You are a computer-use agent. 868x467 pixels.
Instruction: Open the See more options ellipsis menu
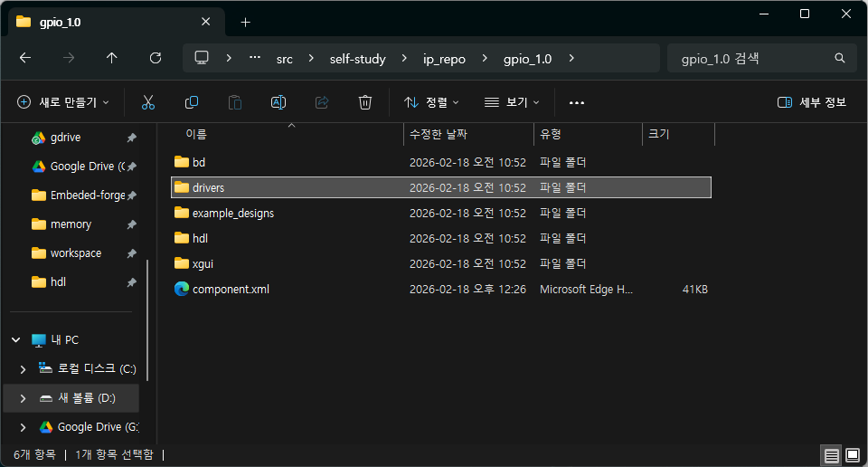point(577,102)
